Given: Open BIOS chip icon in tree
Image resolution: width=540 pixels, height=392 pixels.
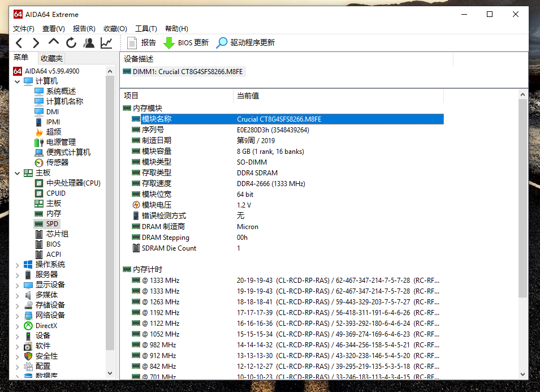Looking at the screenshot, I should 39,244.
